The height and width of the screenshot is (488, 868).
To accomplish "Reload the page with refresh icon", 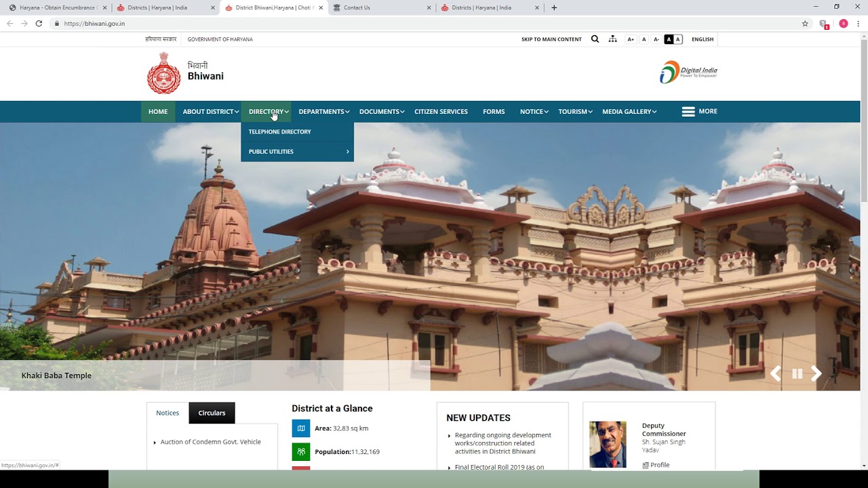I will [x=39, y=23].
